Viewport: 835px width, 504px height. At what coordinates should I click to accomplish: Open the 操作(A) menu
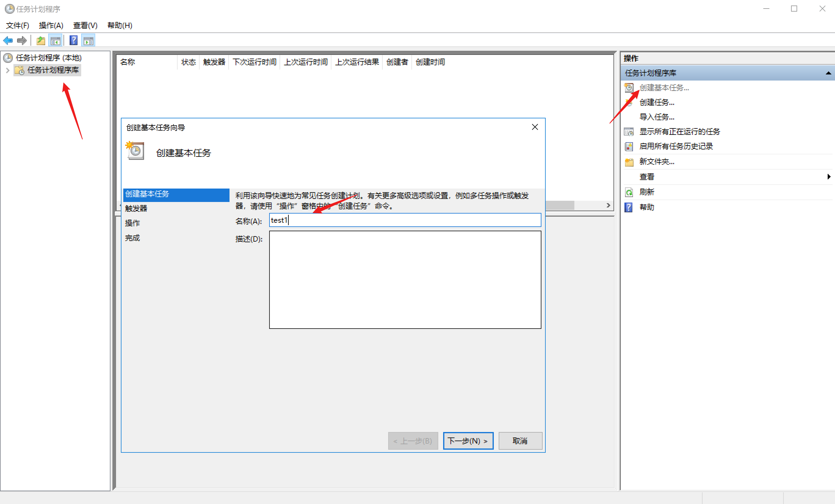click(51, 25)
